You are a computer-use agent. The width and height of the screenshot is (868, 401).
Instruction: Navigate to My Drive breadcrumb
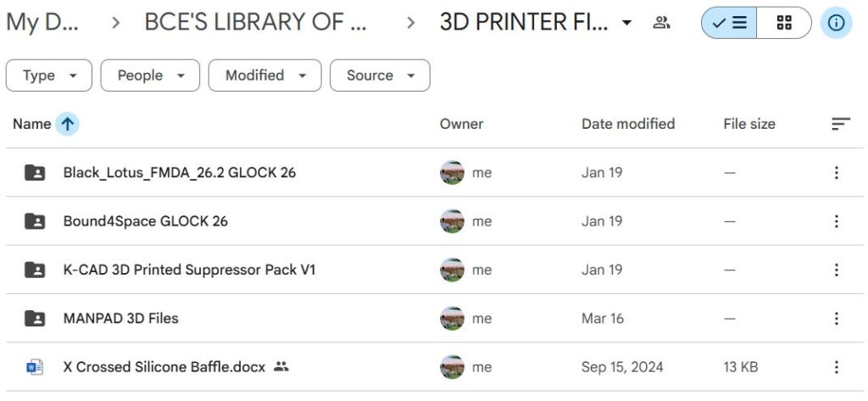tap(42, 23)
